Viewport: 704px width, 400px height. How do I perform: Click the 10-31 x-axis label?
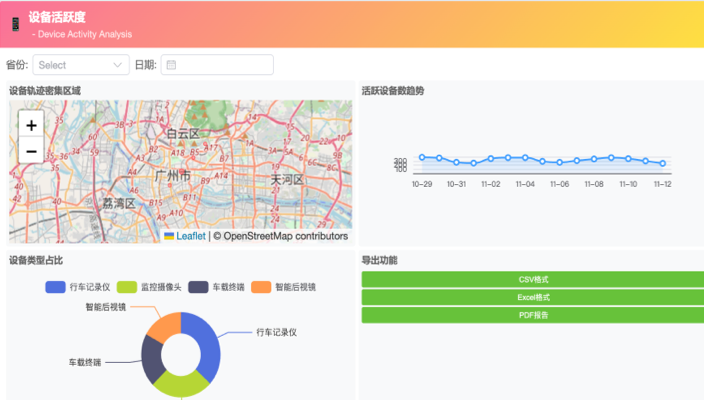coord(456,184)
